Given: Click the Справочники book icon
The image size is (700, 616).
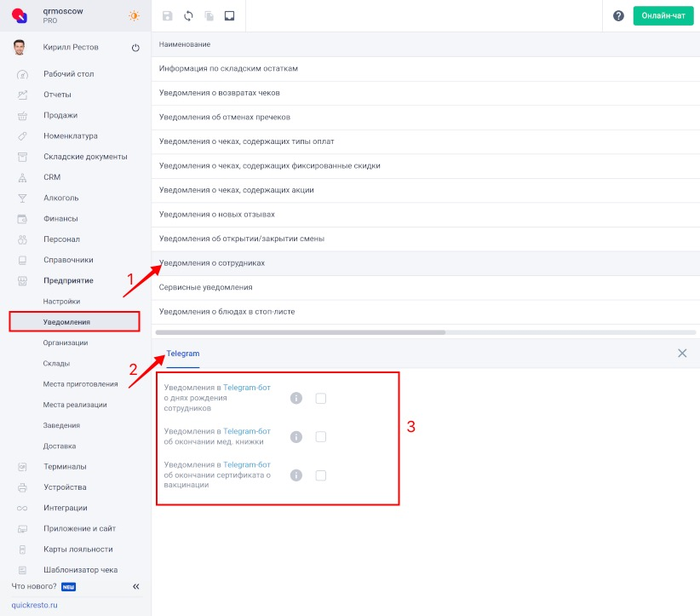Looking at the screenshot, I should tap(22, 260).
